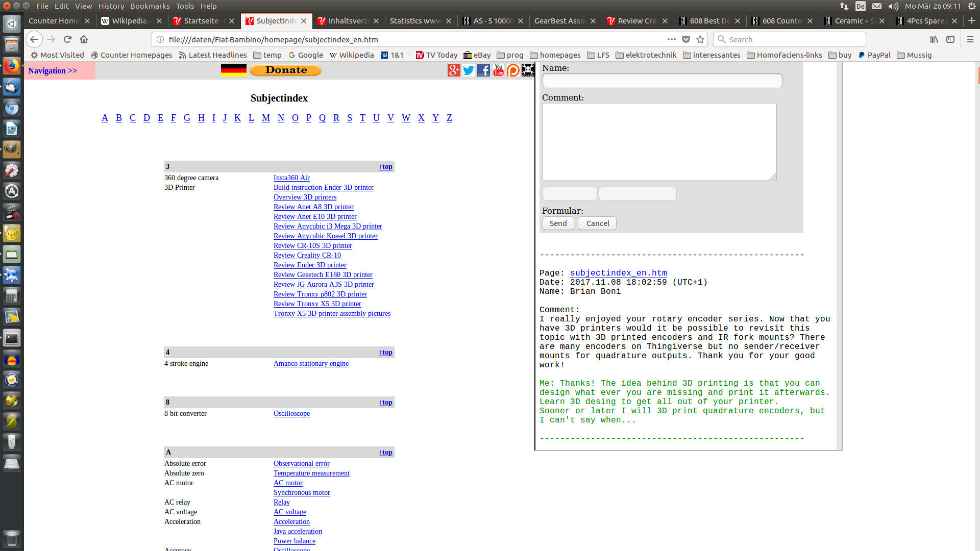Open page actions three-dot menu
Image resolution: width=980 pixels, height=551 pixels.
pos(671,39)
